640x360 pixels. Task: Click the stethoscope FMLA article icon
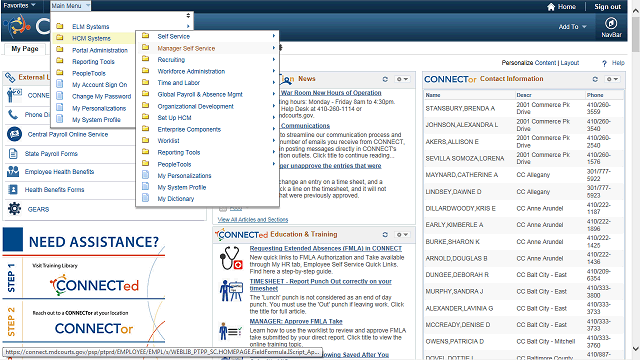(x=231, y=258)
